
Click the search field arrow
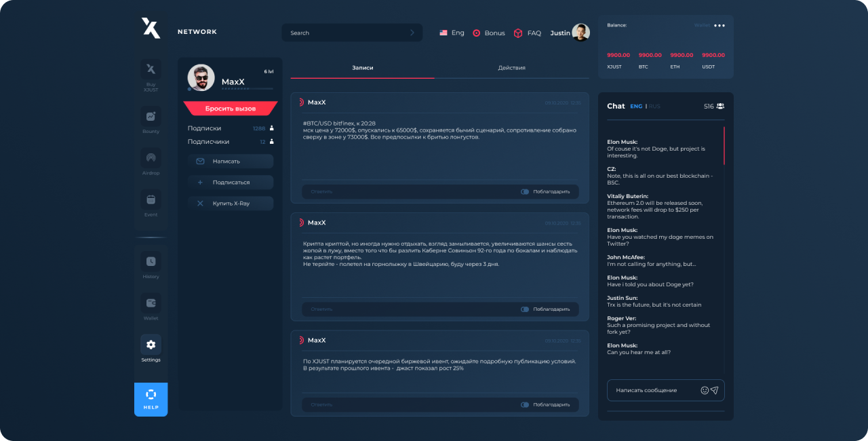coord(412,33)
